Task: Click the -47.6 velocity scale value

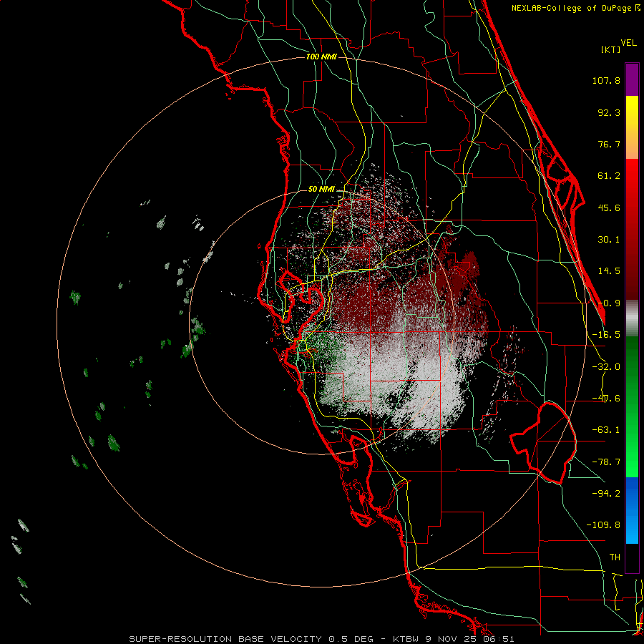Action: [x=606, y=399]
